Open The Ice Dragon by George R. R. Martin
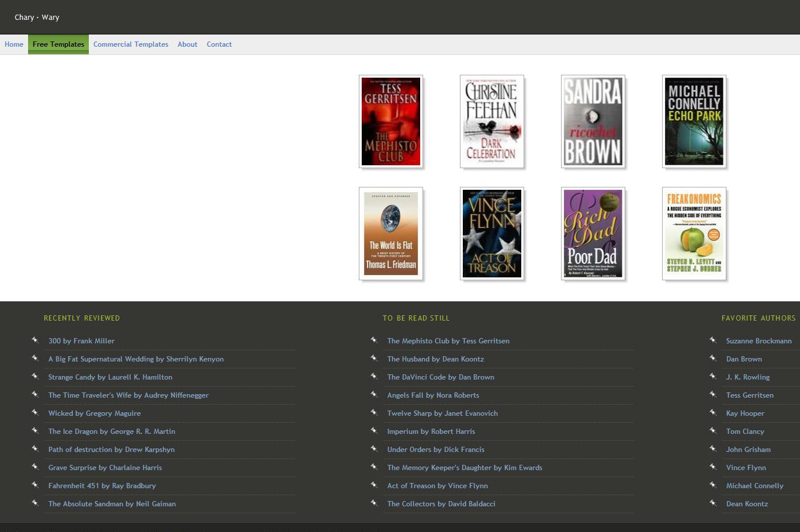This screenshot has width=800, height=532. coord(112,432)
